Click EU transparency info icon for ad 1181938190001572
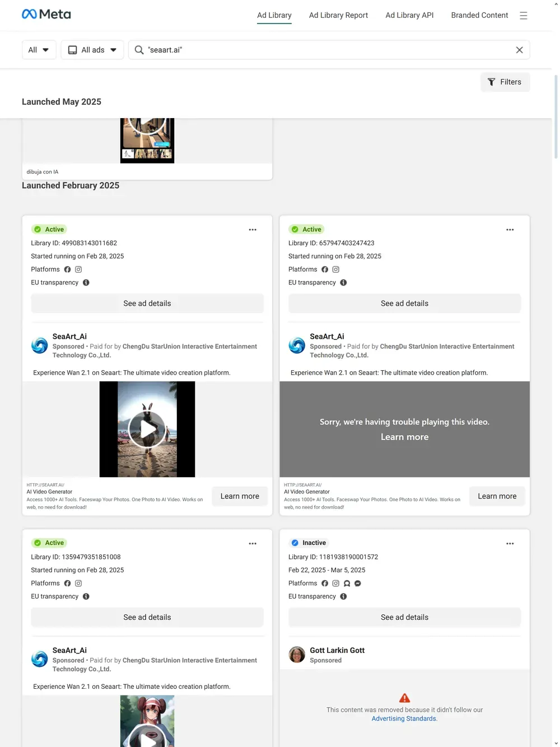The width and height of the screenshot is (560, 747). (x=343, y=596)
